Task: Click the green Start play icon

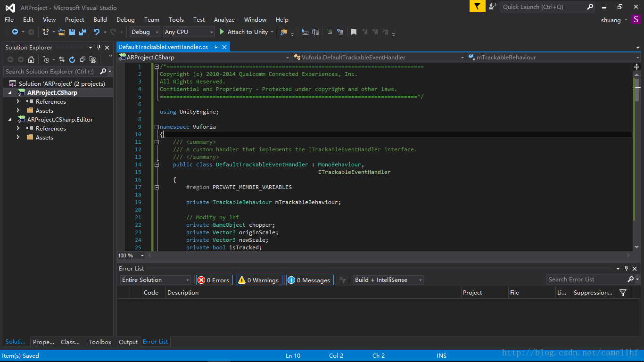Action: [x=222, y=32]
